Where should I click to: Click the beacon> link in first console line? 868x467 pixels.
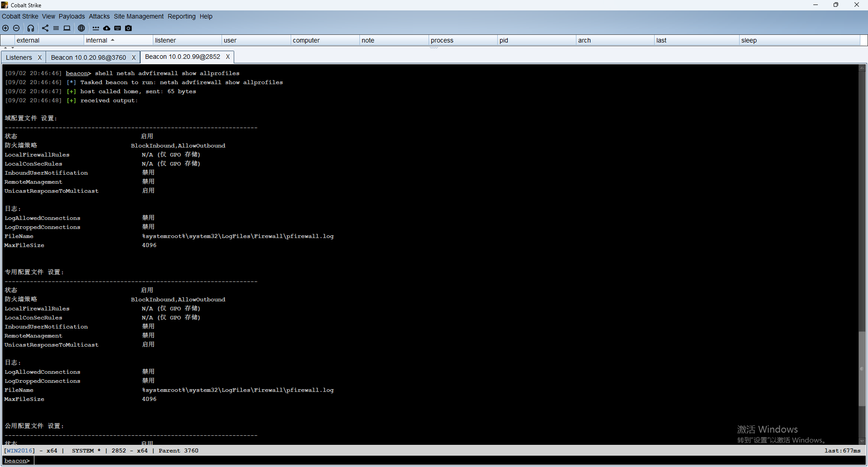78,73
